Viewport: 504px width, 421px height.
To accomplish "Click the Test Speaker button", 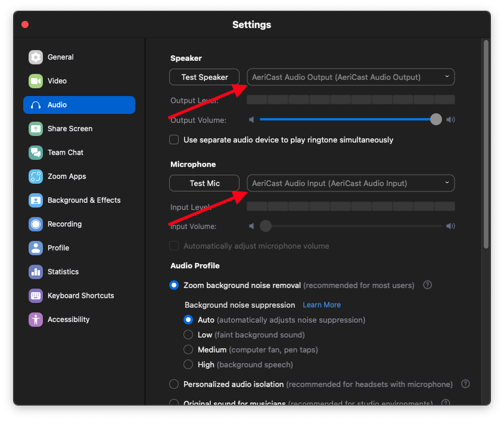I will (204, 77).
